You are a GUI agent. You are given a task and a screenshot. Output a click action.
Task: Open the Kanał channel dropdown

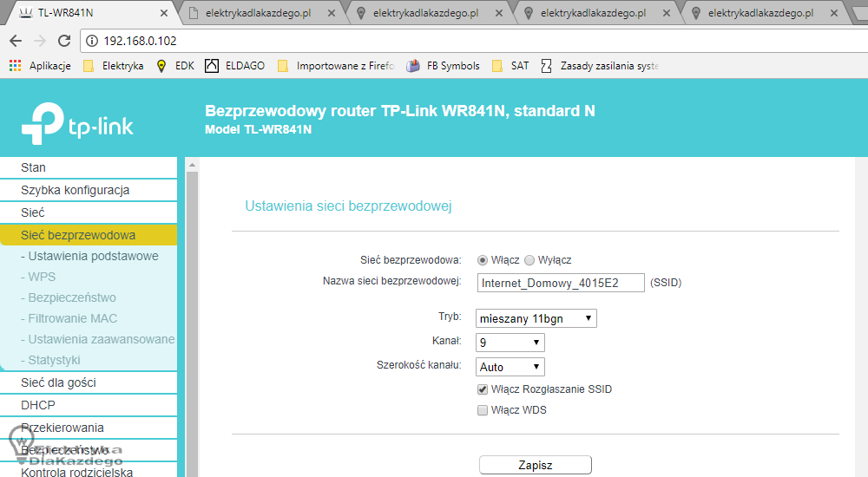[x=510, y=343]
